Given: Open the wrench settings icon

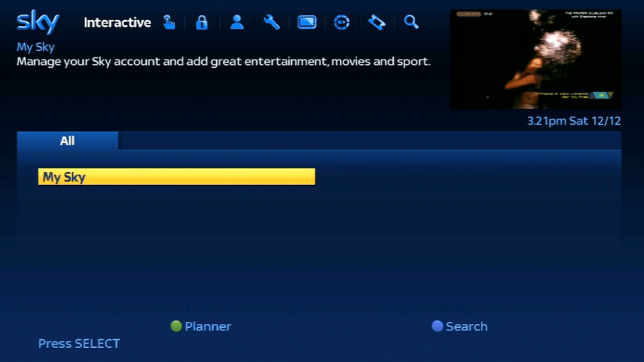Looking at the screenshot, I should pyautogui.click(x=271, y=23).
